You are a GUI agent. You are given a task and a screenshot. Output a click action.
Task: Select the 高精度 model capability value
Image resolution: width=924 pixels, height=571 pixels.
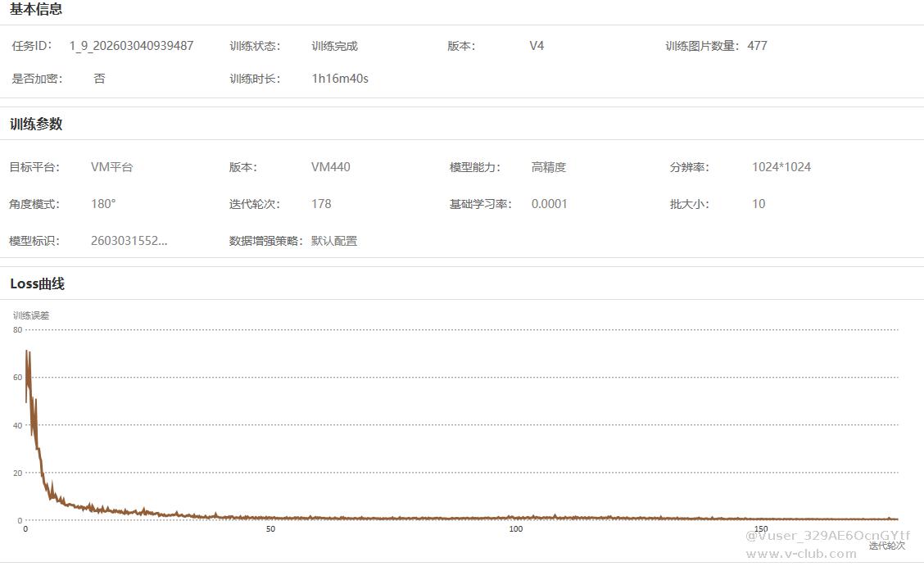[548, 167]
